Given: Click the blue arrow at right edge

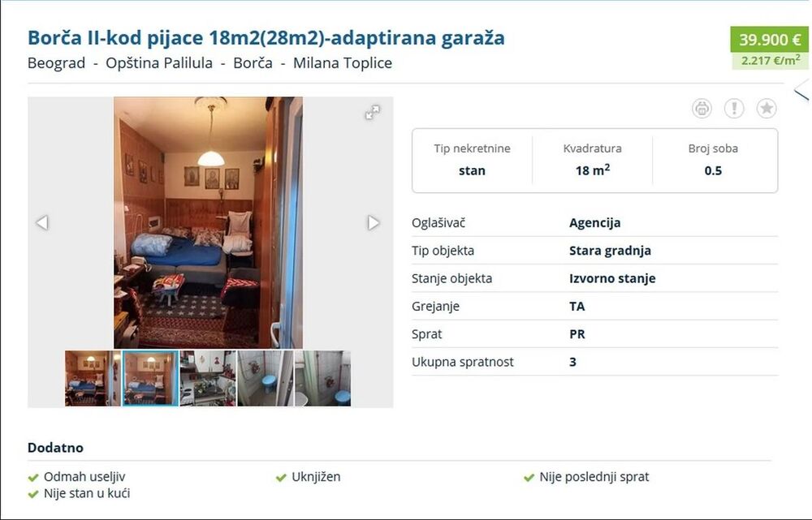Looking at the screenshot, I should point(802,91).
